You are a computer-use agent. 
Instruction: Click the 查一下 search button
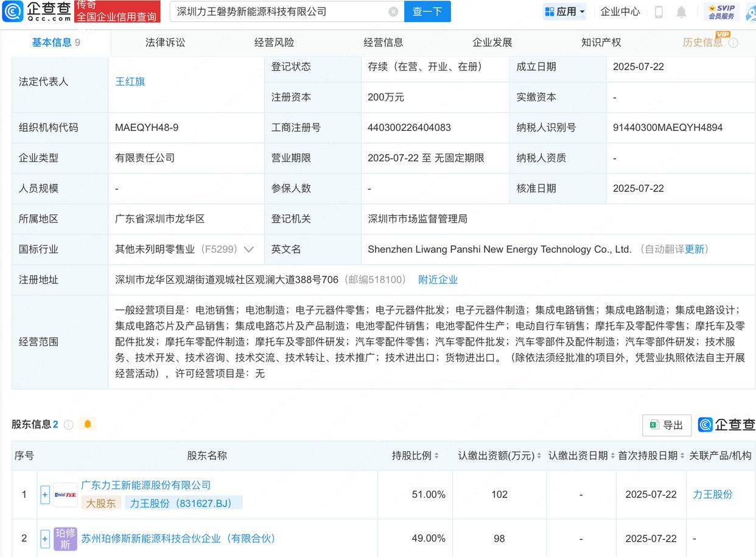click(427, 12)
